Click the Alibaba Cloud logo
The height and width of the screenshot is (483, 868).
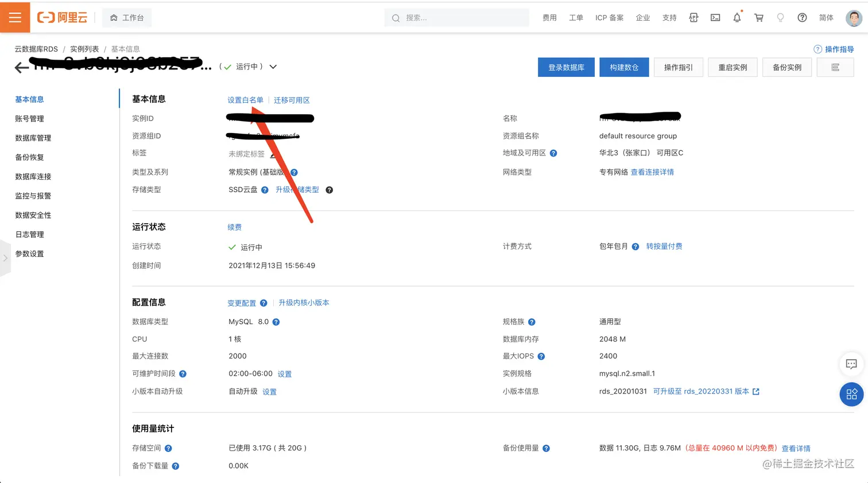tap(62, 18)
